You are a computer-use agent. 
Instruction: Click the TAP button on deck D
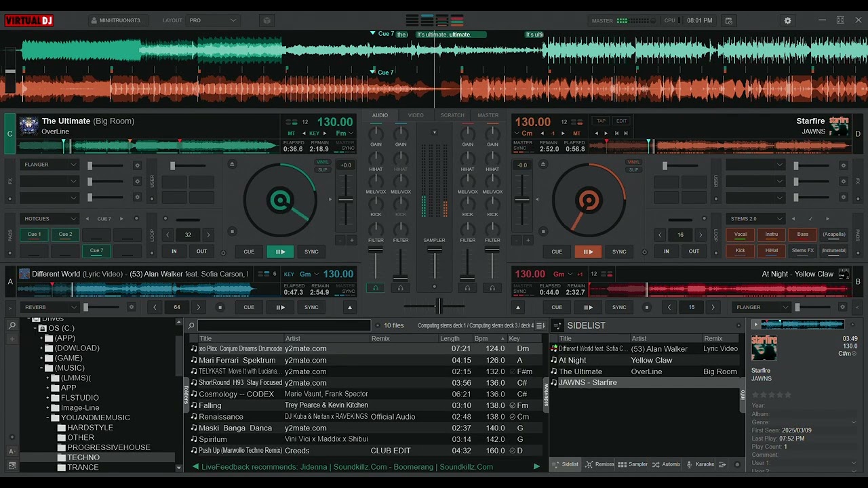point(601,121)
